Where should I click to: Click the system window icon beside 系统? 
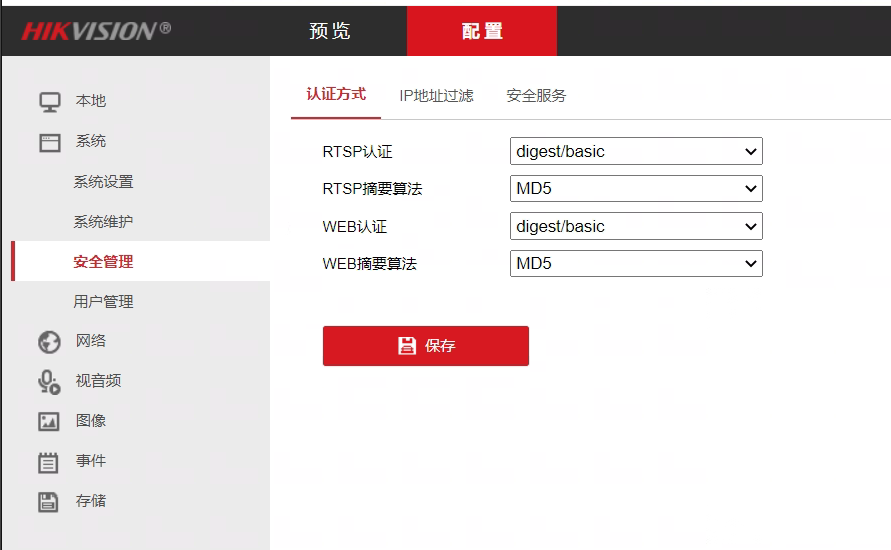point(49,142)
